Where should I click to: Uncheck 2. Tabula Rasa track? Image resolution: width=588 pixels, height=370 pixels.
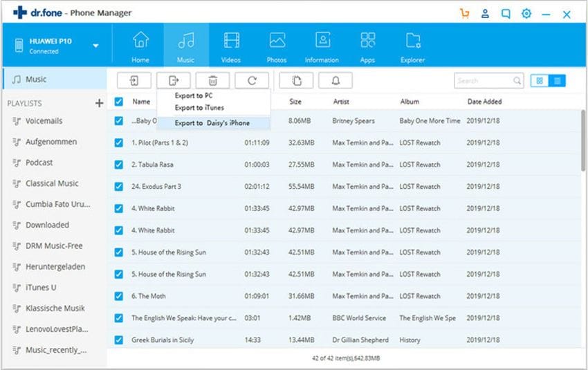[x=118, y=165]
